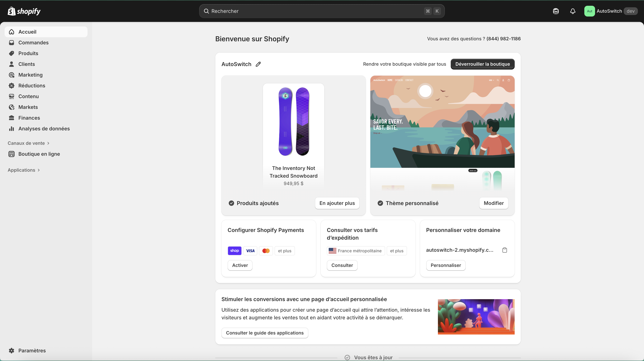Open the notifications bell
Screen dimensions: 644x361
coord(572,11)
